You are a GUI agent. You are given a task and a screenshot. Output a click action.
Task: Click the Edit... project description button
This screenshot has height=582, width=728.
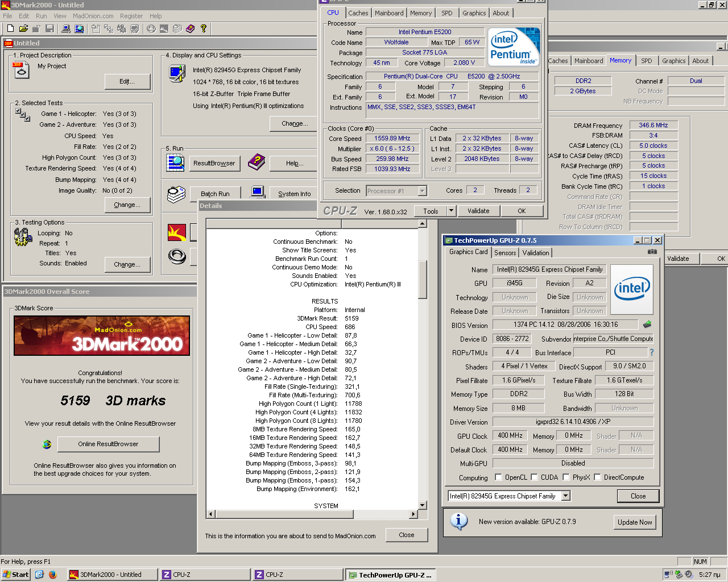127,82
